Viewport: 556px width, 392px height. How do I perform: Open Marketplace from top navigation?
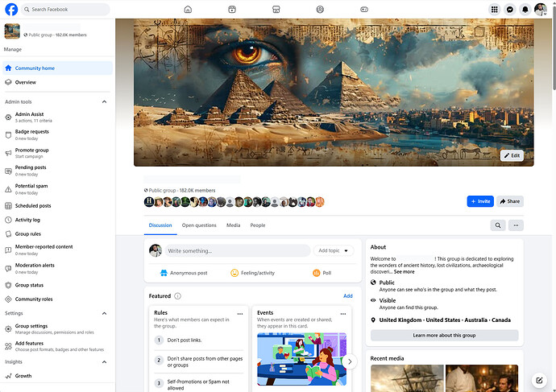[276, 10]
